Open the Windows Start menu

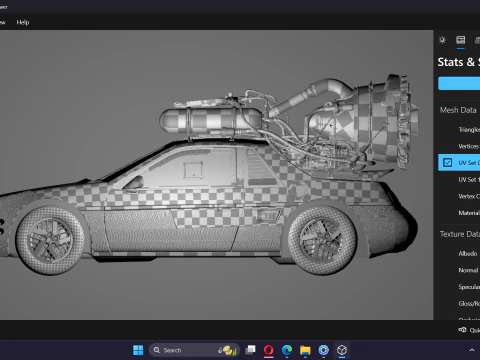click(138, 350)
